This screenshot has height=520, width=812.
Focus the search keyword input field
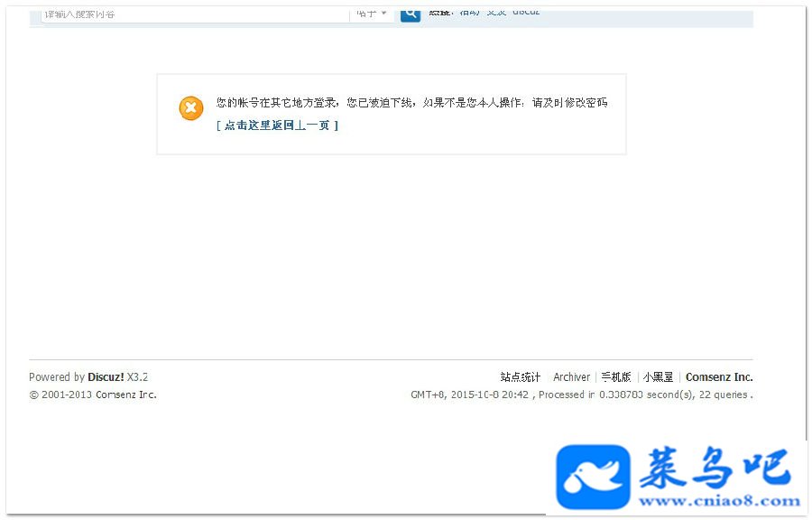(196, 14)
